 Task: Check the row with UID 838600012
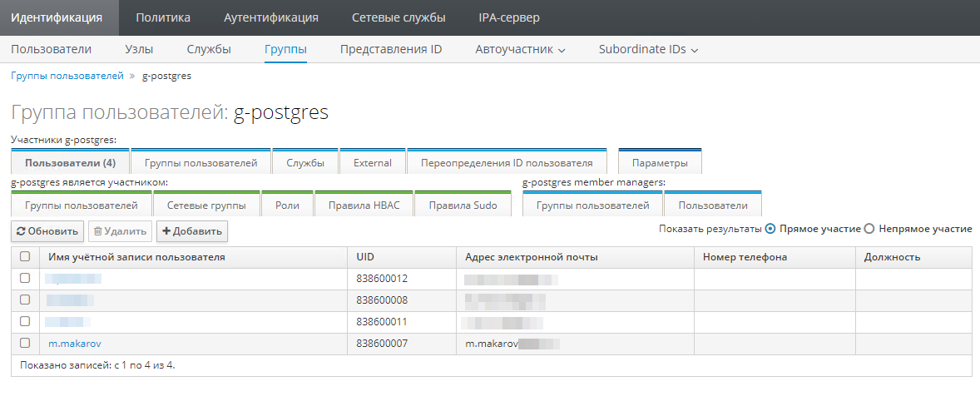(25, 278)
